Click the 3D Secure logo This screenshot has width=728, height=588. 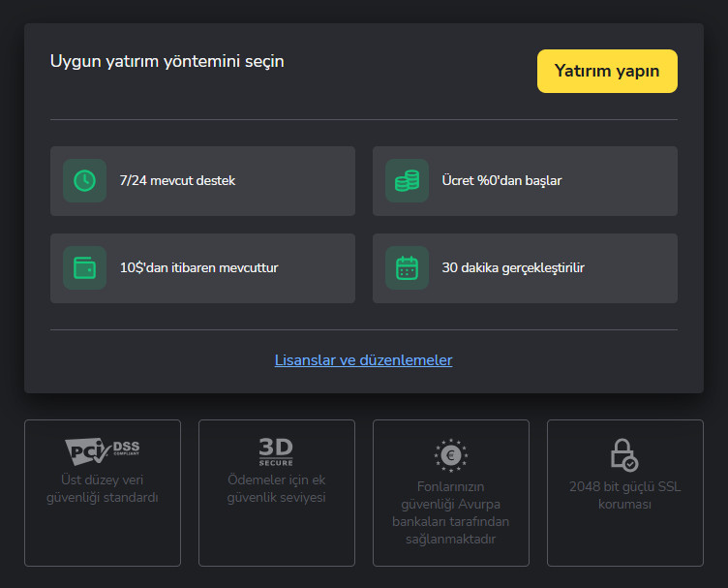tap(276, 451)
